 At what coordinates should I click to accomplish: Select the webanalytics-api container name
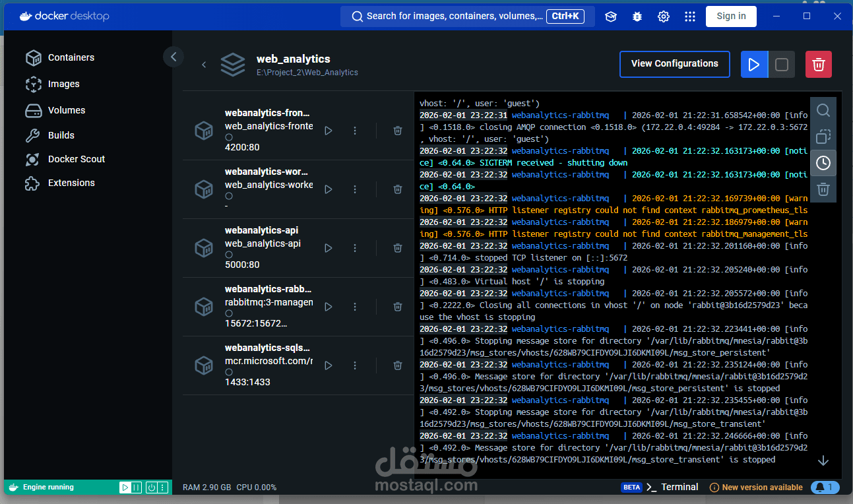point(262,230)
